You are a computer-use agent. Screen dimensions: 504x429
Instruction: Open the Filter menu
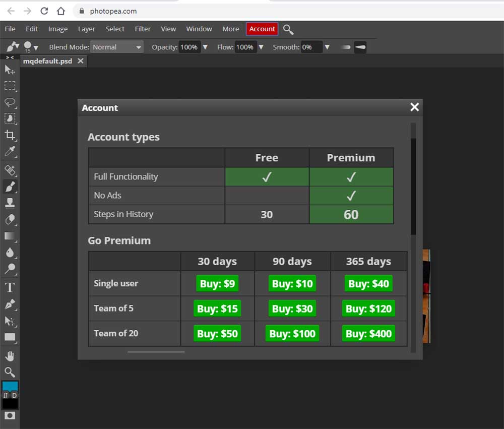click(x=143, y=29)
